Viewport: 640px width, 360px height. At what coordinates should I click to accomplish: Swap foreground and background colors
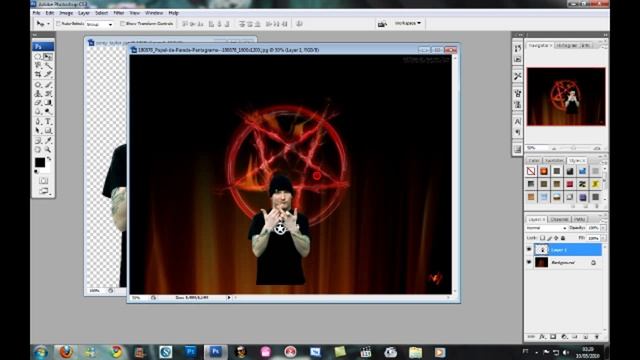tap(49, 158)
